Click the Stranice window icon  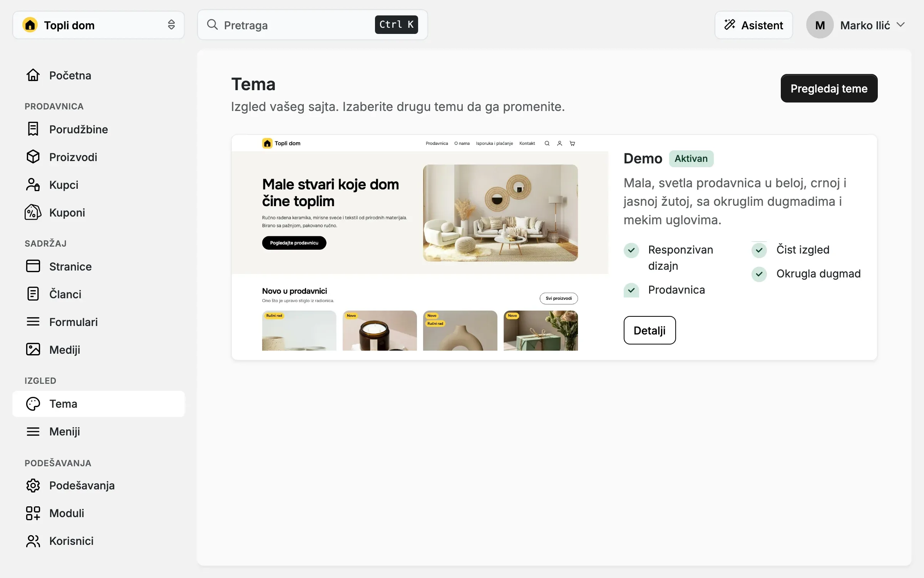33,266
